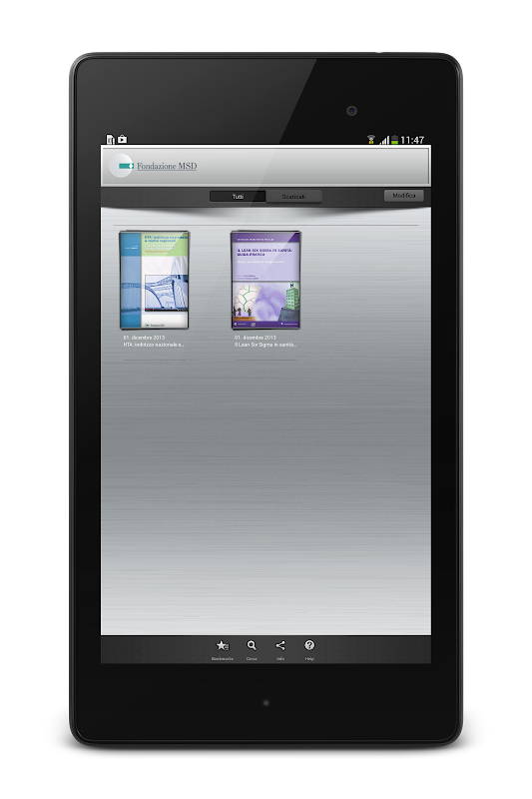
Task: Open the Bookmarks star icon
Action: [222, 645]
